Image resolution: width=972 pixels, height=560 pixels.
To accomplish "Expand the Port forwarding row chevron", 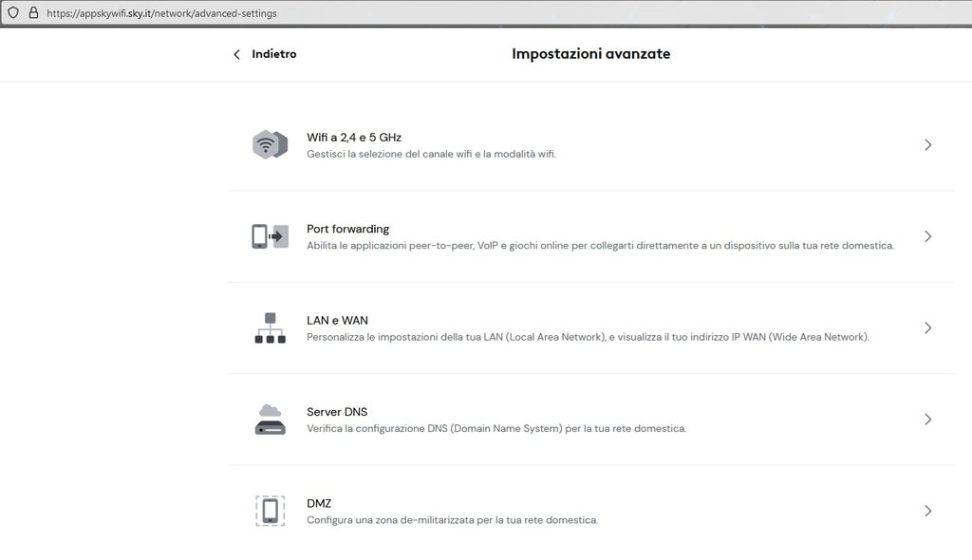I will 927,236.
